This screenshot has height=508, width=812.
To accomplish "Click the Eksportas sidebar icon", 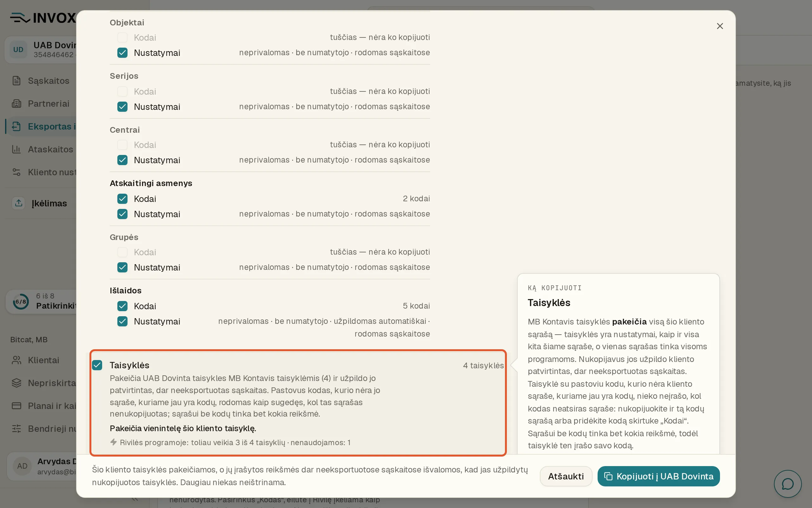I will pos(16,126).
